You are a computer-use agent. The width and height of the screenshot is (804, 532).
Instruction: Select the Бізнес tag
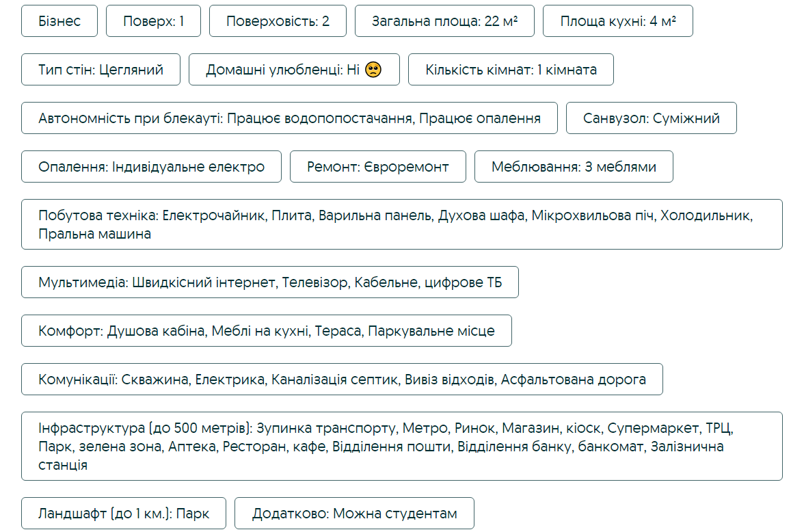coord(59,21)
